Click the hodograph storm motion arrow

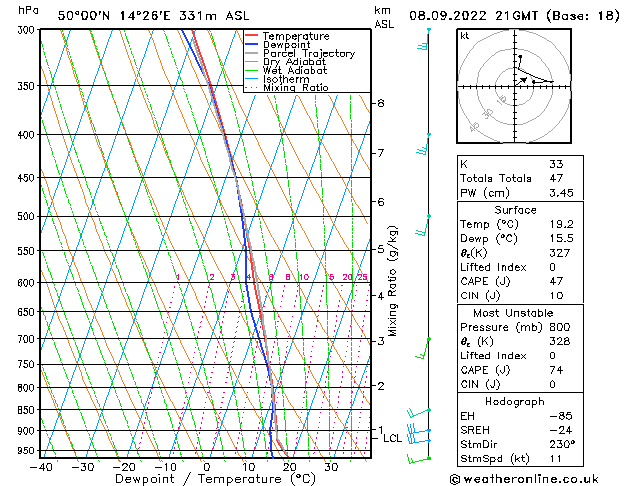pyautogui.click(x=522, y=81)
